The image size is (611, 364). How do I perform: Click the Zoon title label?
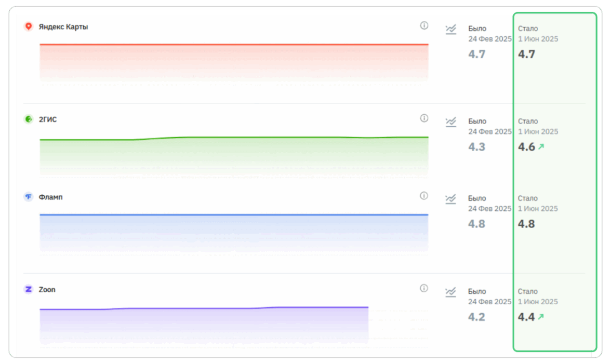point(47,289)
